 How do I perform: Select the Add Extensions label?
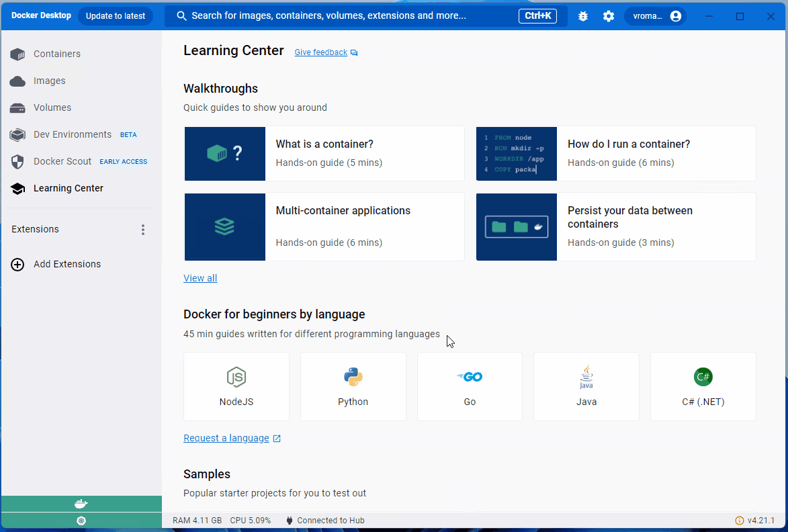click(x=67, y=264)
